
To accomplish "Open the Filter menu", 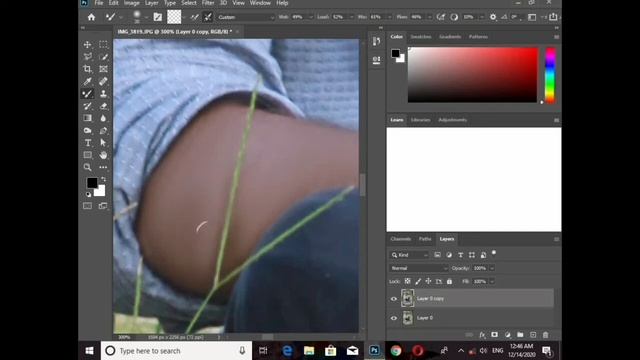I will coord(208,3).
